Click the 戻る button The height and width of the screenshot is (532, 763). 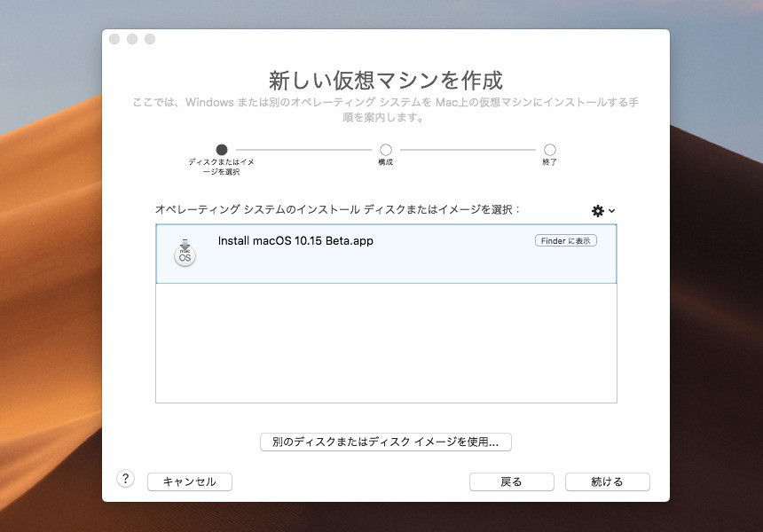pyautogui.click(x=511, y=482)
